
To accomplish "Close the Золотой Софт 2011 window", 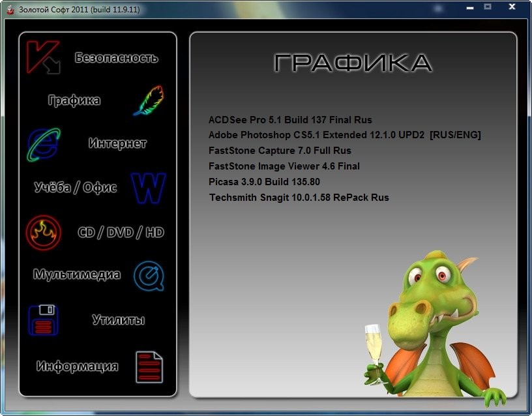I will [512, 7].
